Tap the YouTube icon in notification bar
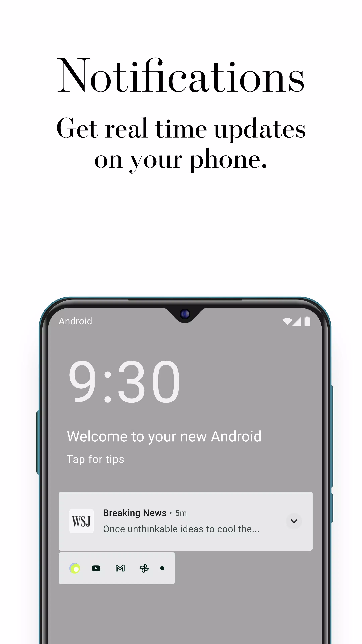The height and width of the screenshot is (644, 362). pyautogui.click(x=96, y=568)
